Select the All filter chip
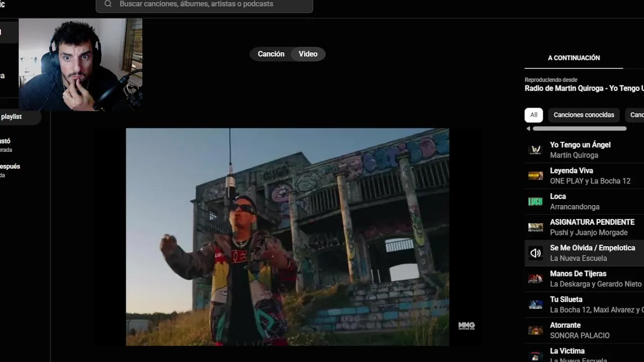This screenshot has height=362, width=644. click(534, 115)
